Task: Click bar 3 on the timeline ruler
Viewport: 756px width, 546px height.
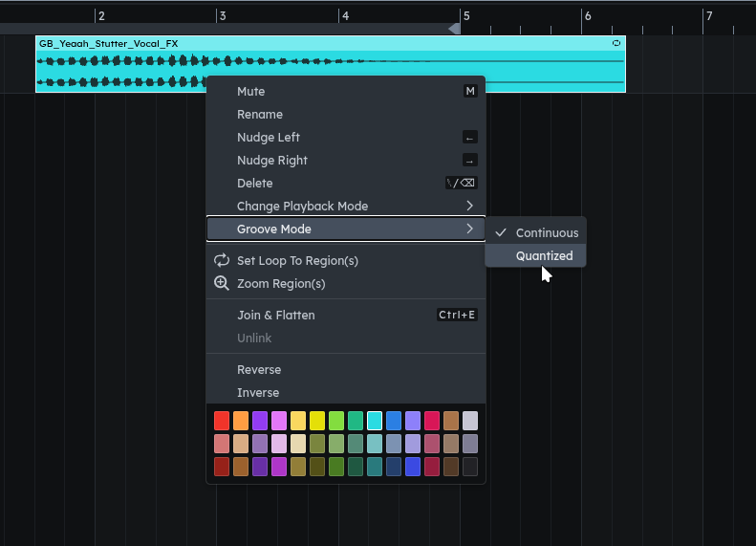Action: click(223, 16)
